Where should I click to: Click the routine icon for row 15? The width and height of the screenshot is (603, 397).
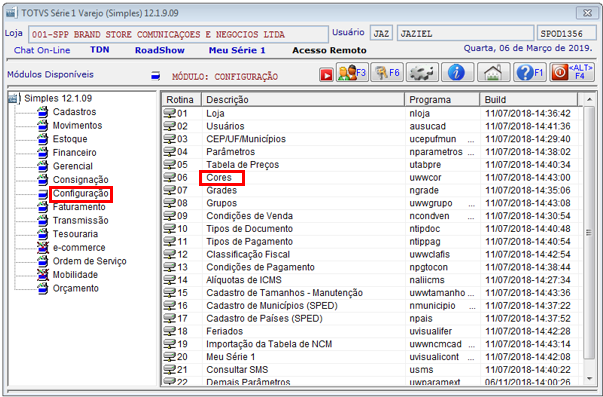169,293
